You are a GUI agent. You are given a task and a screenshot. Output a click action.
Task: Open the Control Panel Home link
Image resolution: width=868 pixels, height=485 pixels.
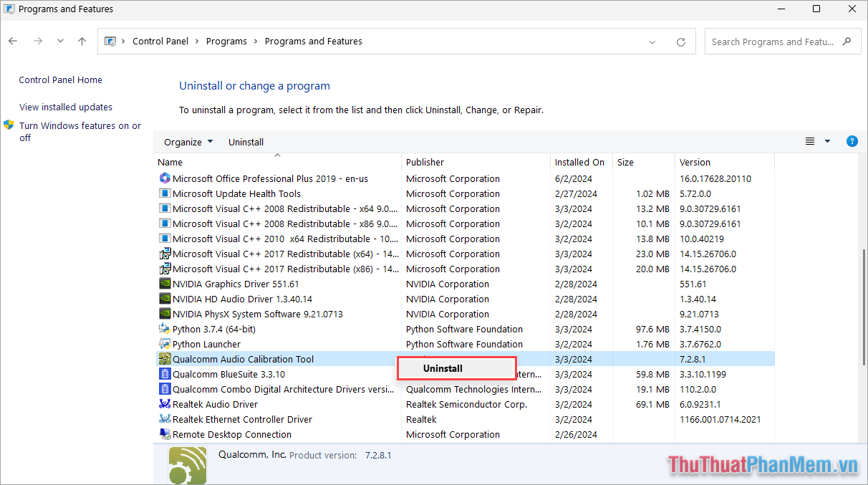(60, 80)
